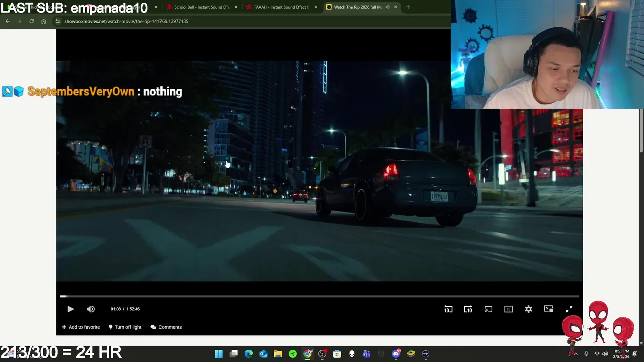
Task: Open OBS Studio from the taskbar
Action: click(322, 354)
